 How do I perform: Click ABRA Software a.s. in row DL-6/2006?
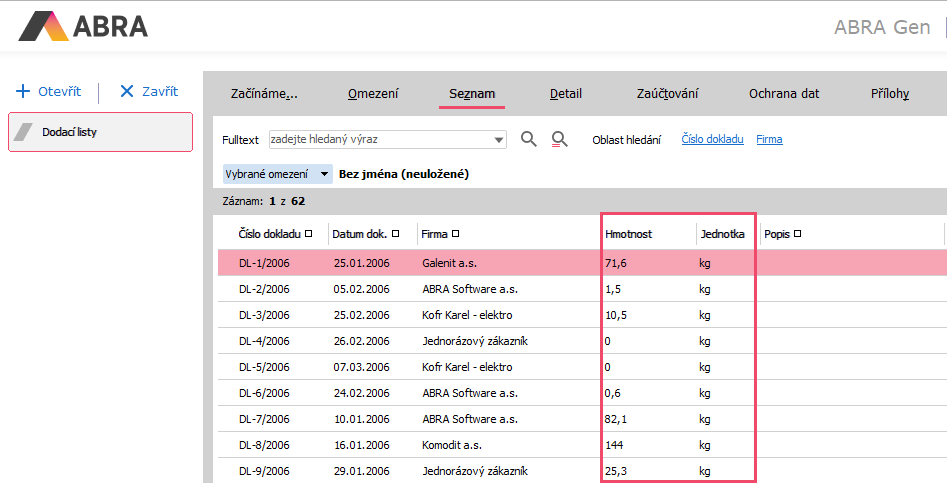tap(470, 393)
